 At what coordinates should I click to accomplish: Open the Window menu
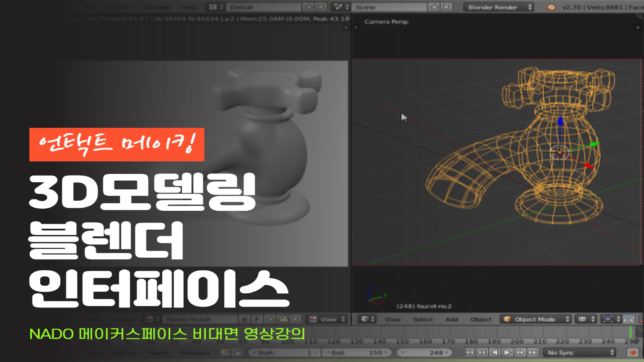tap(157, 7)
